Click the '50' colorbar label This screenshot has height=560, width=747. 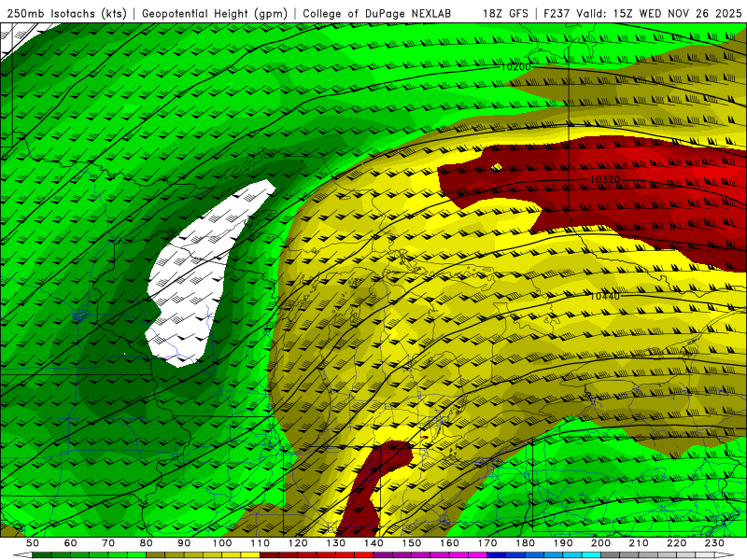(x=33, y=543)
